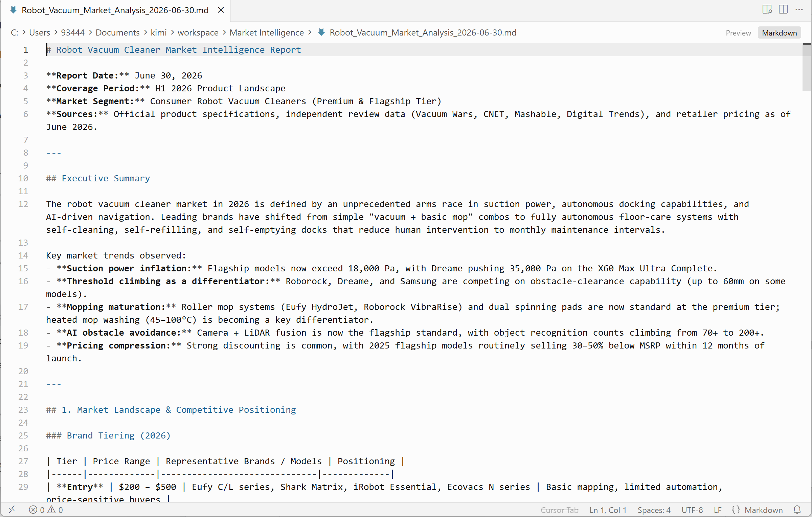The image size is (812, 517).
Task: Expand the Market Intelligence breadcrumb
Action: 267,32
